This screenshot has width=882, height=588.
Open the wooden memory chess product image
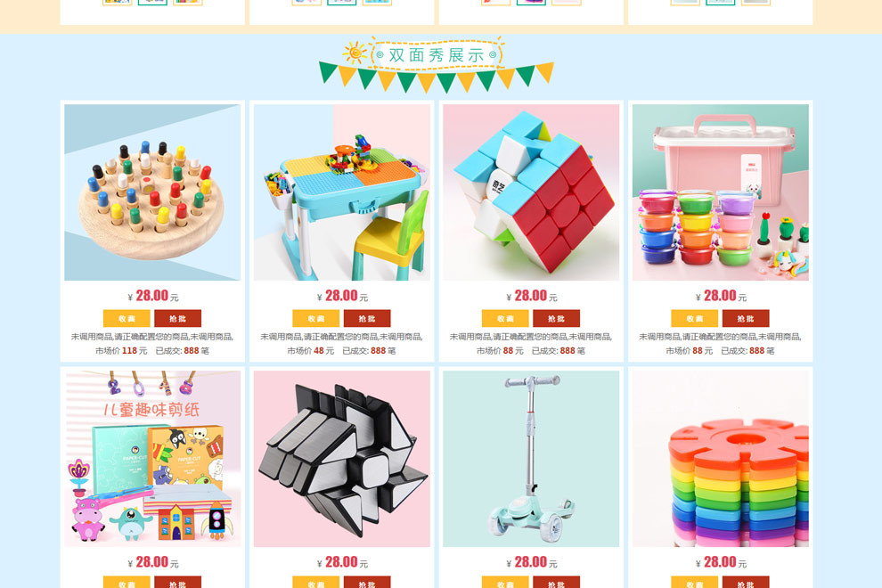(x=152, y=192)
